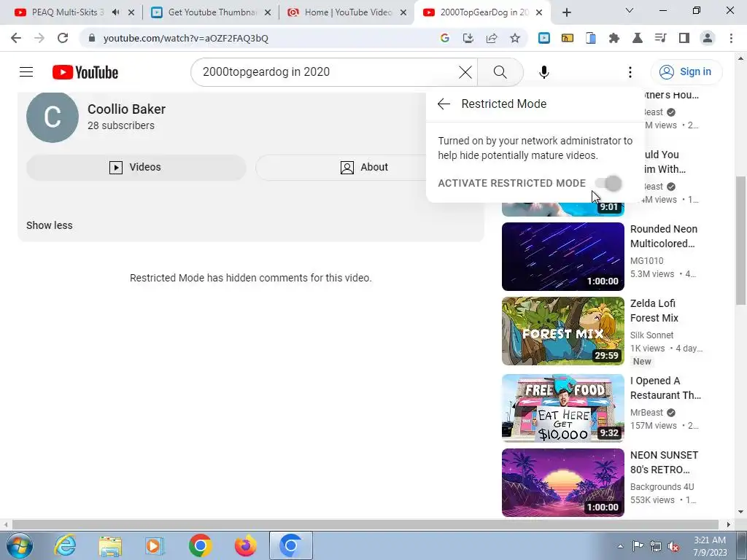Viewport: 747px width, 560px height.
Task: Show hidden system tray icons
Action: point(620,546)
